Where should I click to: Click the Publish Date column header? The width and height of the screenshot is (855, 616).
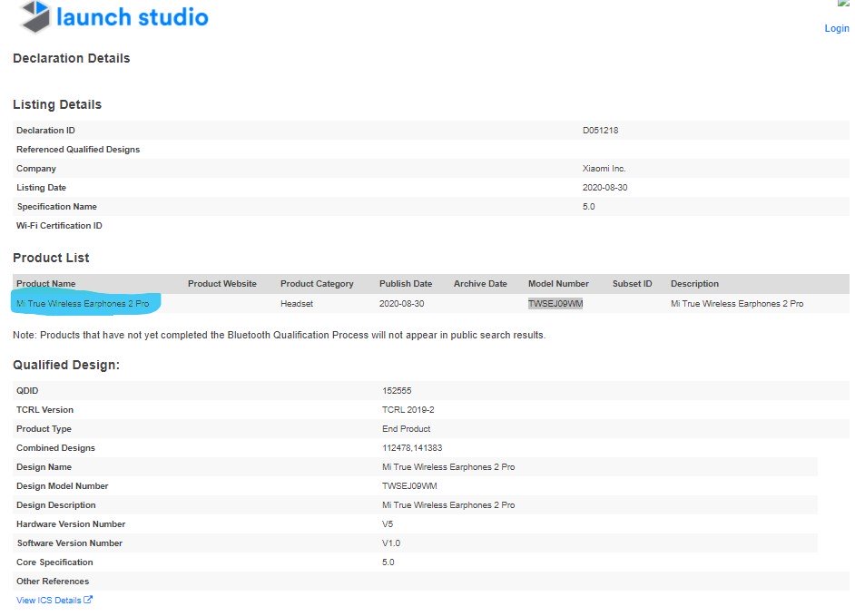click(x=406, y=284)
